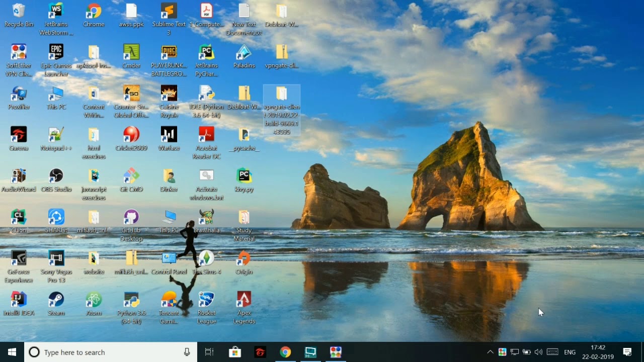
Task: Select the javascript exercises folder
Action: 94,184
